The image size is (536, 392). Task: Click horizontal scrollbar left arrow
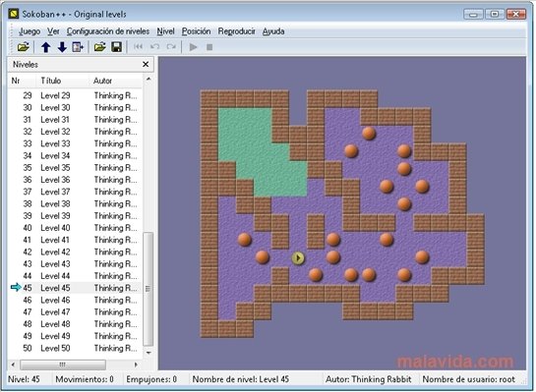[13, 364]
